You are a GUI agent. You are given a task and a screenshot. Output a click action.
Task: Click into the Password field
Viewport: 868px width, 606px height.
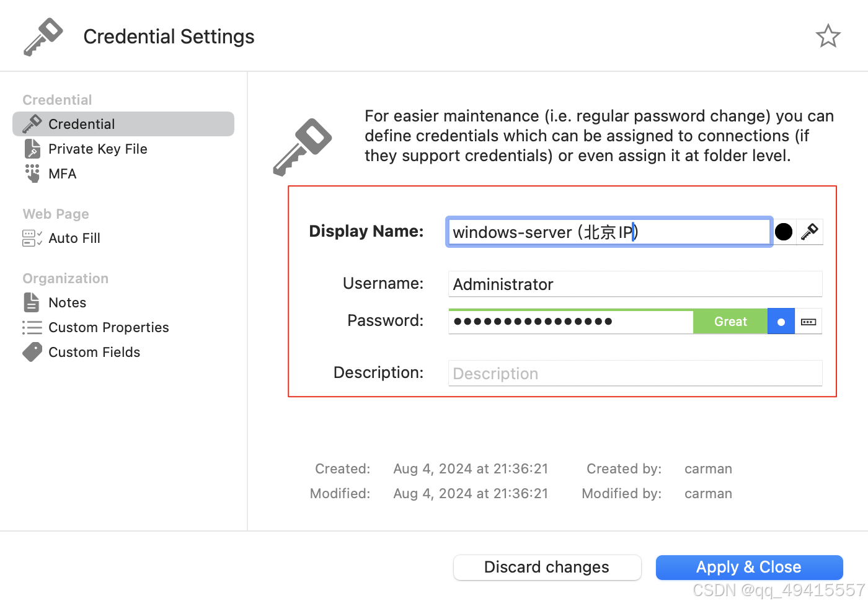pyautogui.click(x=570, y=322)
